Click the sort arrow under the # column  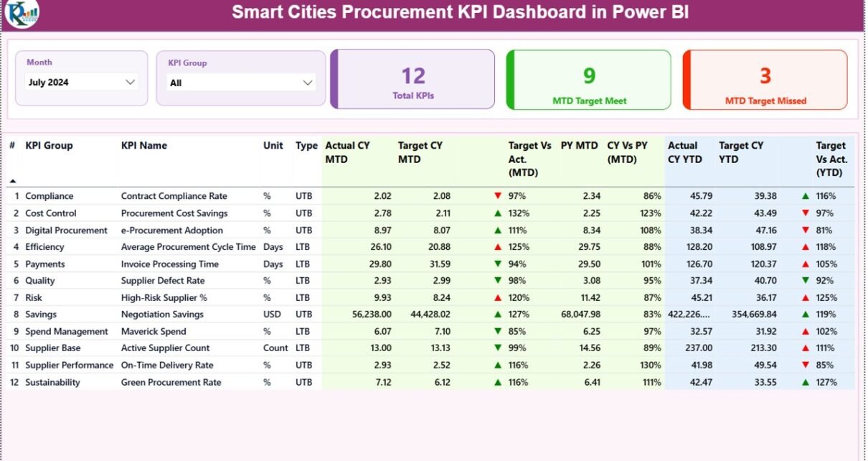click(12, 181)
